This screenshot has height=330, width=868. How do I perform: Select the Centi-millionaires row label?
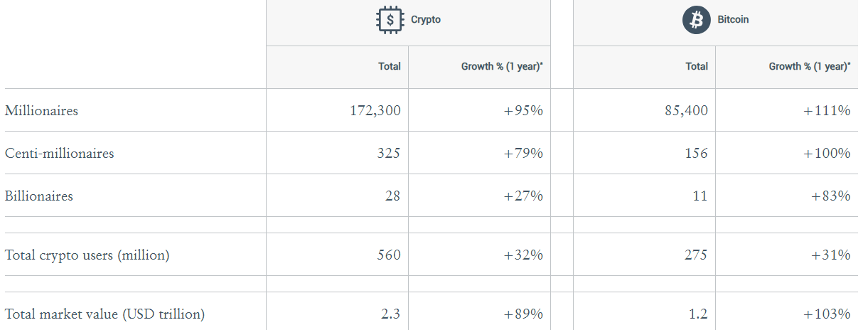click(x=59, y=154)
